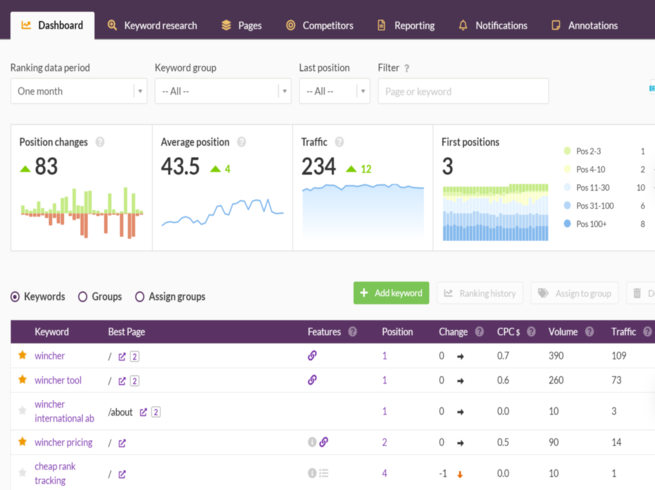
Task: Open external page link for wincher pricing
Action: (122, 443)
